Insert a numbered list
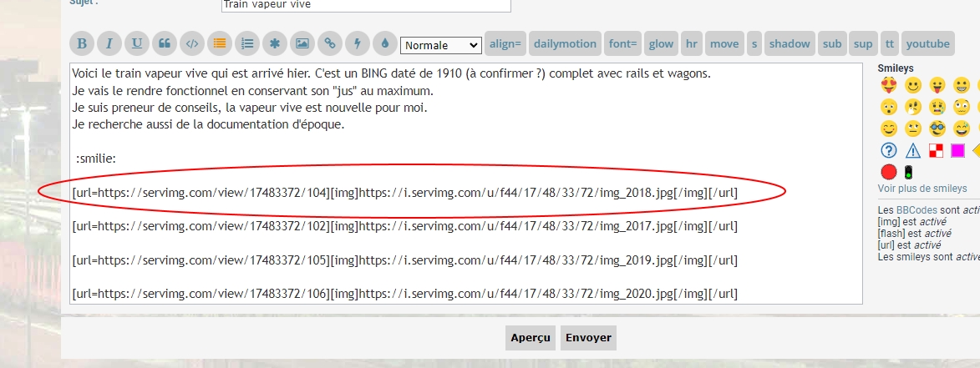Screen dimensions: 980x368 (x=246, y=44)
